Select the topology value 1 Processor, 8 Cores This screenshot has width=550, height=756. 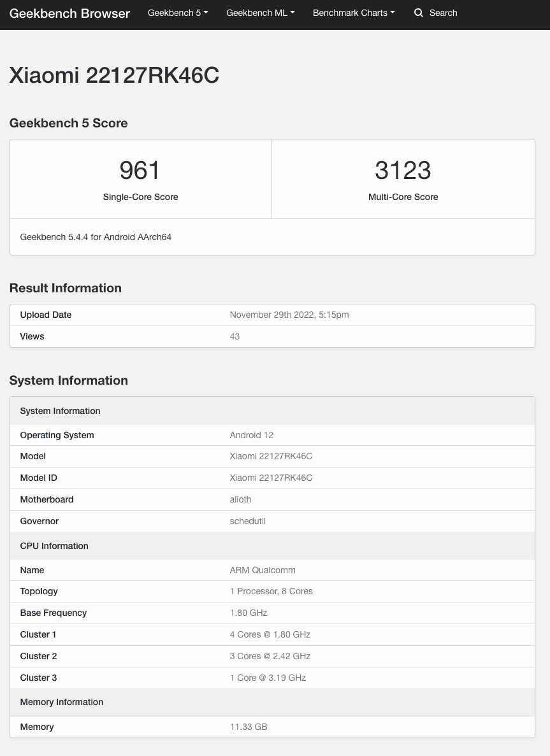[271, 591]
